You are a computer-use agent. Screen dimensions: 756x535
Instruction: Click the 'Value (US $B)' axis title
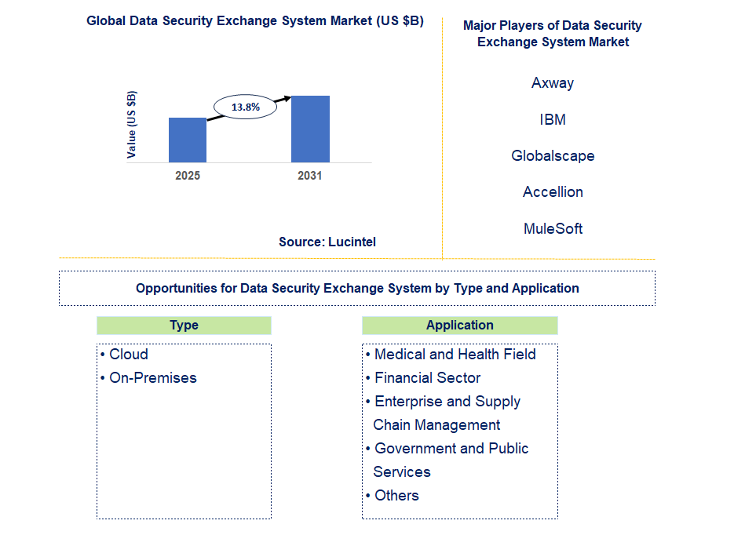(131, 125)
